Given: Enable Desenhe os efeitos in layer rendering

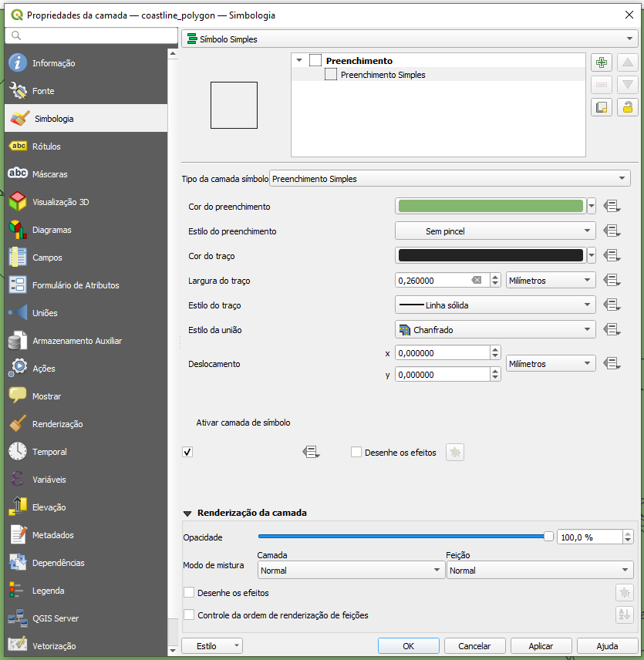Looking at the screenshot, I should tap(189, 593).
